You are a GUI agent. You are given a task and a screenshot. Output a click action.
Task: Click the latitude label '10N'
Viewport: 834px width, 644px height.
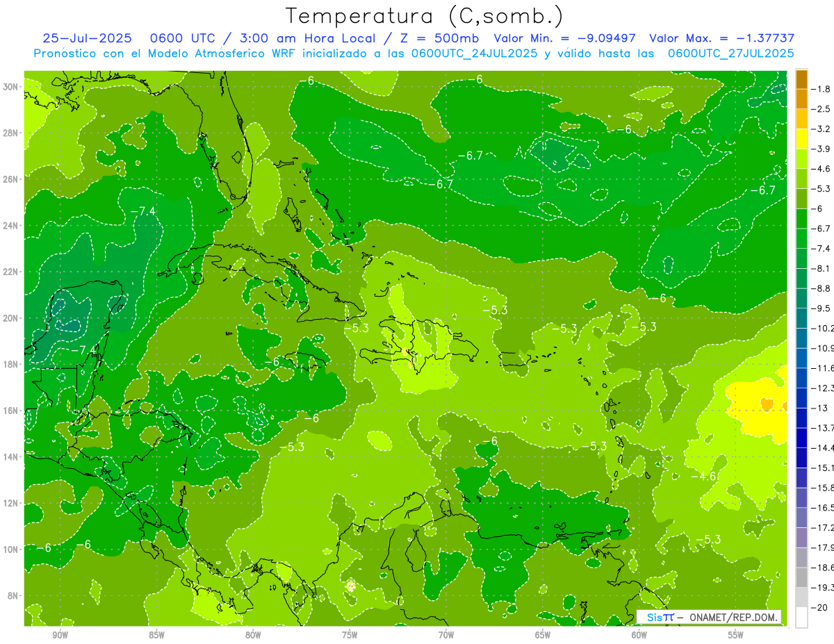coord(11,550)
